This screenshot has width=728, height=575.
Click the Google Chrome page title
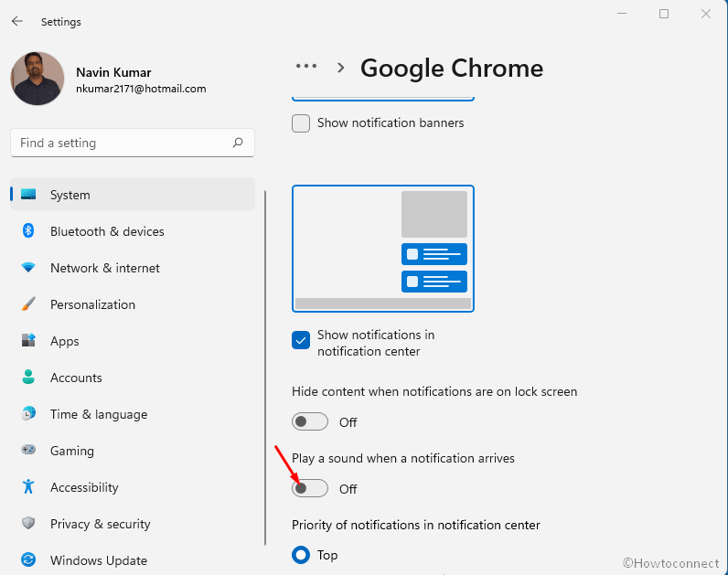pos(452,69)
